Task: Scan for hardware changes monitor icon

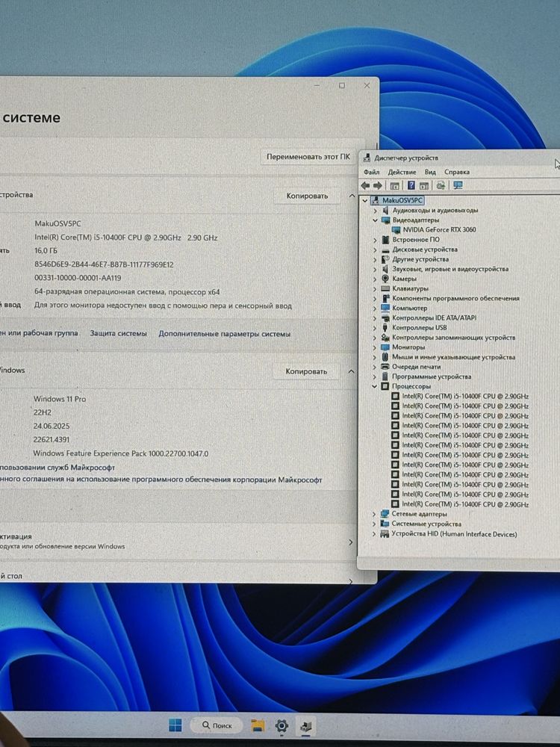Action: [x=458, y=185]
